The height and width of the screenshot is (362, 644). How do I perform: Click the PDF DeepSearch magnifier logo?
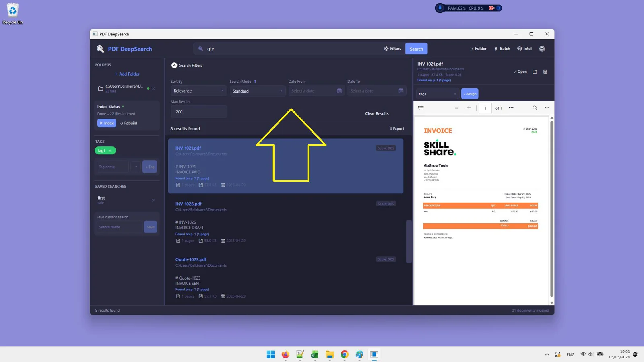pos(100,49)
